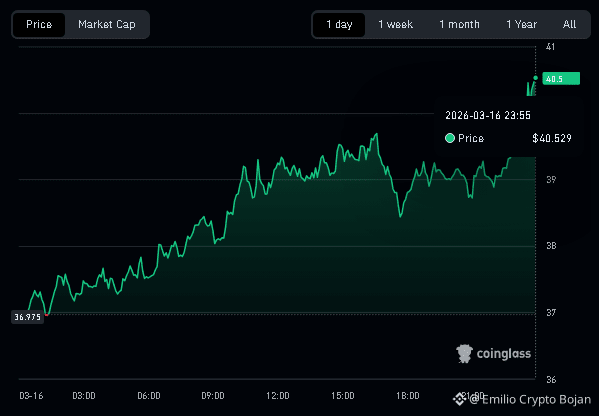
Task: Switch to the Price tab
Action: point(39,24)
